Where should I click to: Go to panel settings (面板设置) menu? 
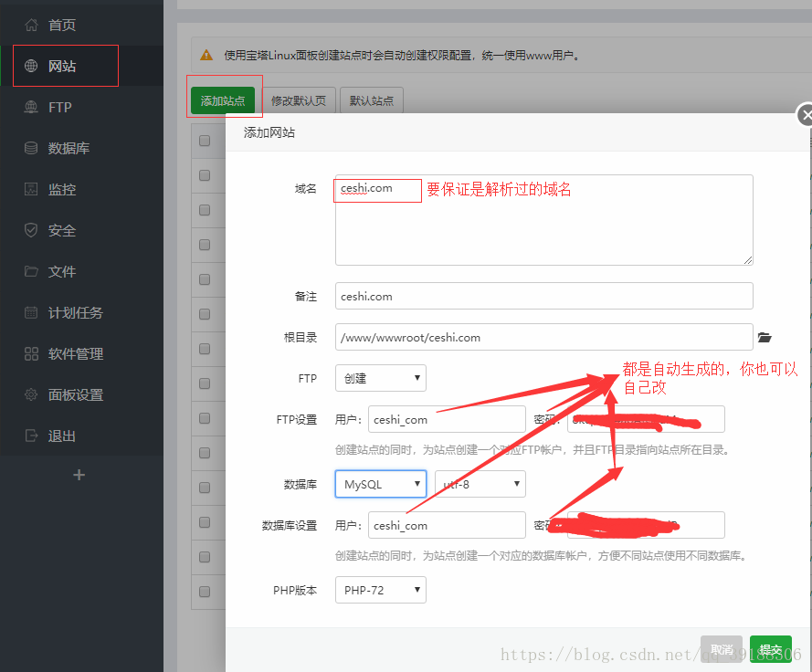click(x=76, y=394)
